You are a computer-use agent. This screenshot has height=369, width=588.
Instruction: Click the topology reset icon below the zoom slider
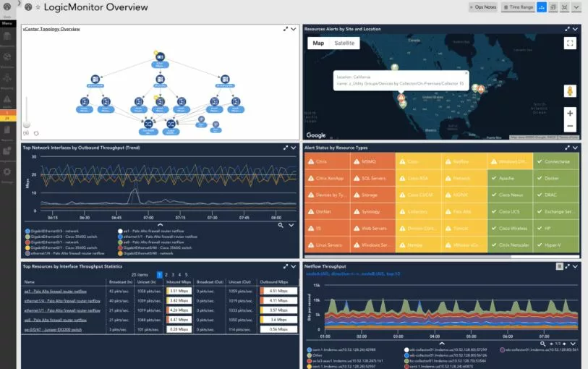[36, 133]
